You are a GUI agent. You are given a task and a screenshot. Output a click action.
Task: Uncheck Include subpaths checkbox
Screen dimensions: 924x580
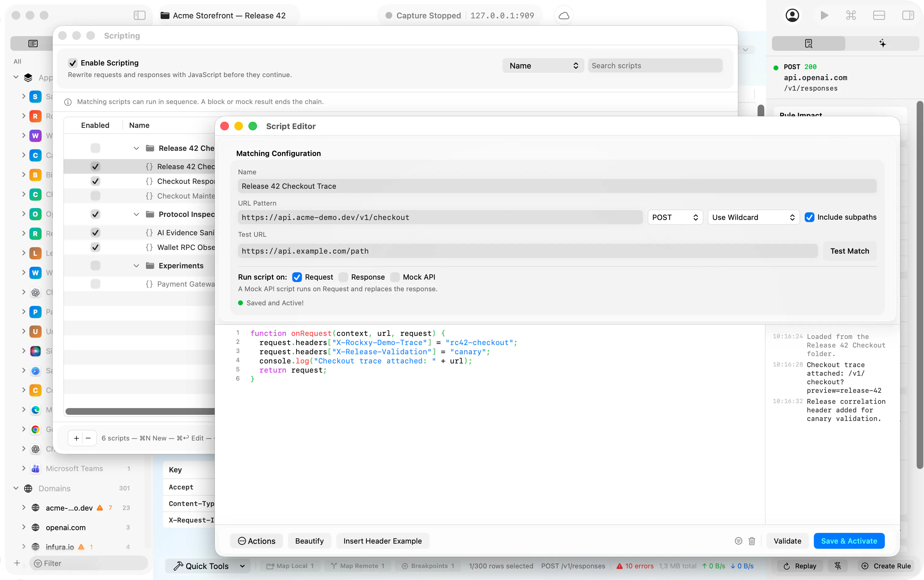[x=809, y=217]
